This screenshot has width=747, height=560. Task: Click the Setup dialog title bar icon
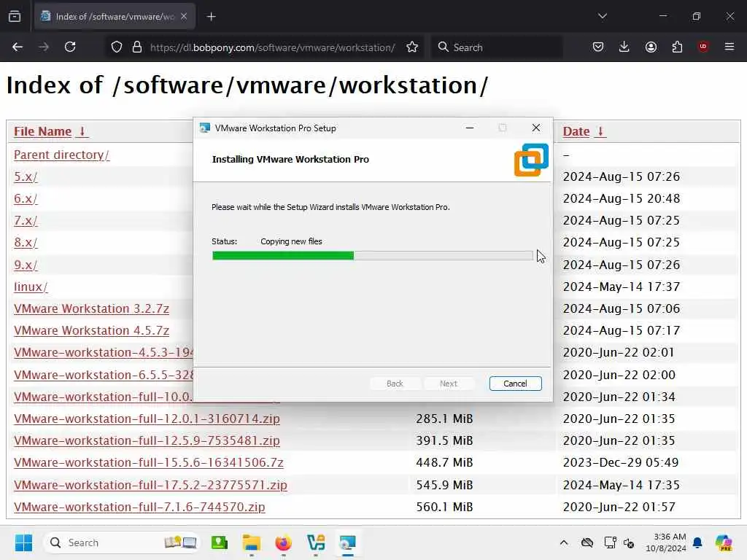pos(205,128)
